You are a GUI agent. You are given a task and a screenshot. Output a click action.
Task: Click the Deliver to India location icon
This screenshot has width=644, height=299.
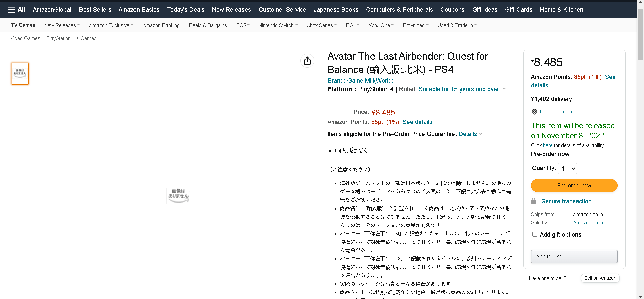point(534,112)
